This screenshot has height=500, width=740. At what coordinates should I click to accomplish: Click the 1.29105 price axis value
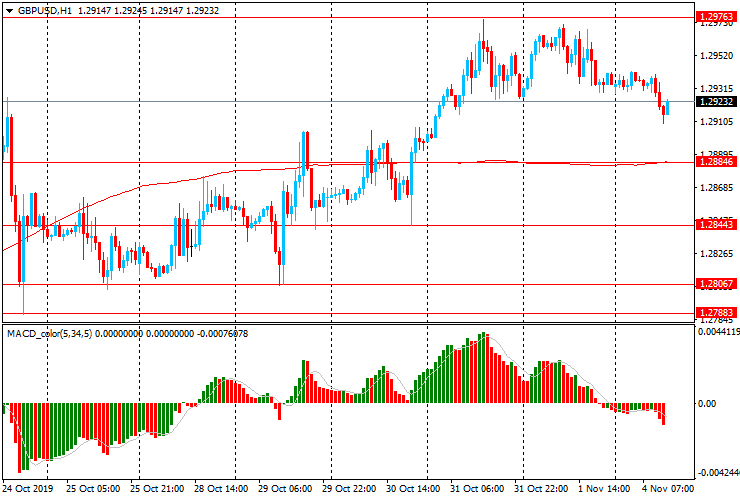click(714, 122)
